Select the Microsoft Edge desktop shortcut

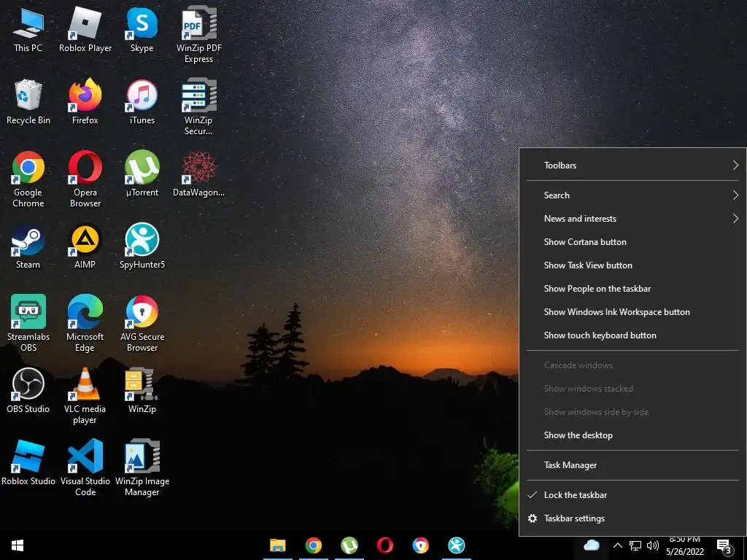click(x=85, y=324)
